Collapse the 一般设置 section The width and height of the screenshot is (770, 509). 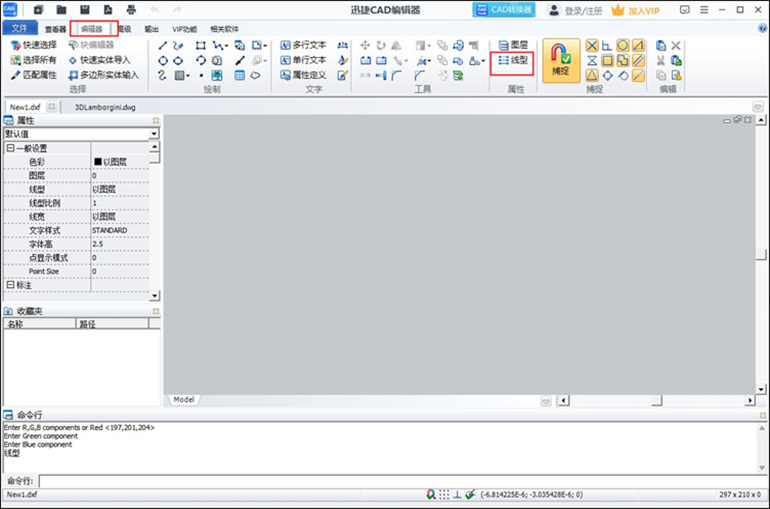pos(10,148)
